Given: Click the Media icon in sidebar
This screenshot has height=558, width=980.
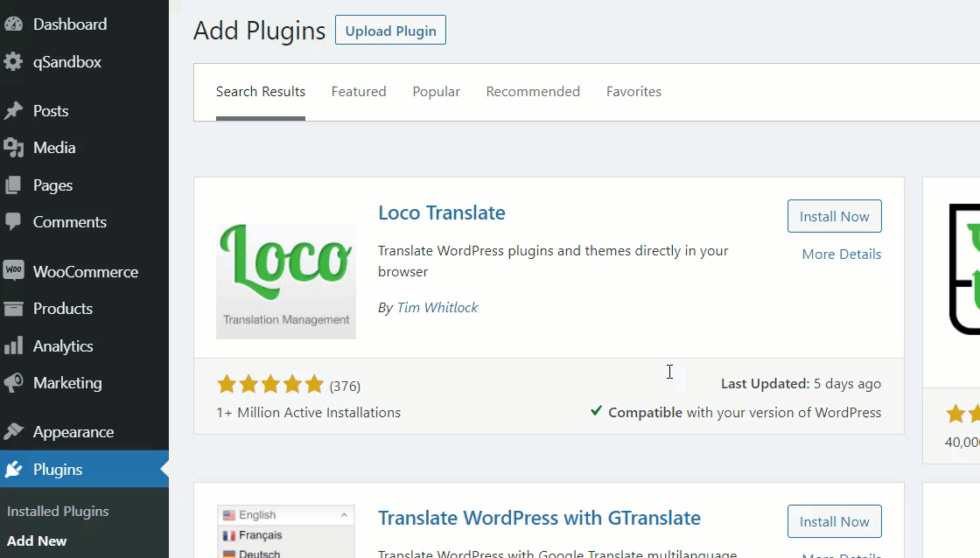Looking at the screenshot, I should click(13, 148).
